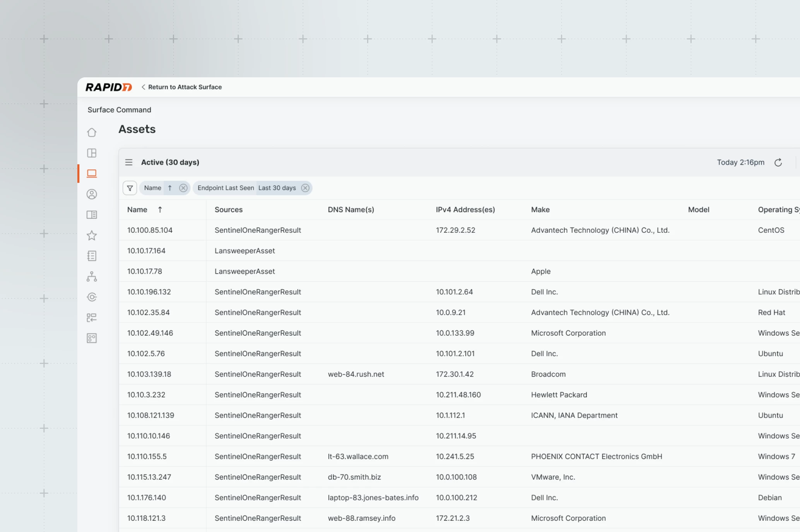Viewport: 800px width, 532px height.
Task: Select asset 10.10.17.164
Action: click(x=146, y=251)
